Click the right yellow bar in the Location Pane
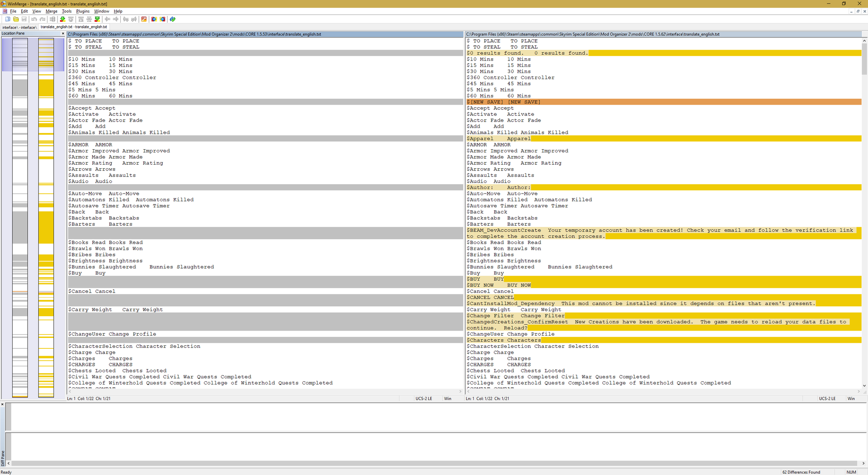868x475 pixels. tap(46, 218)
